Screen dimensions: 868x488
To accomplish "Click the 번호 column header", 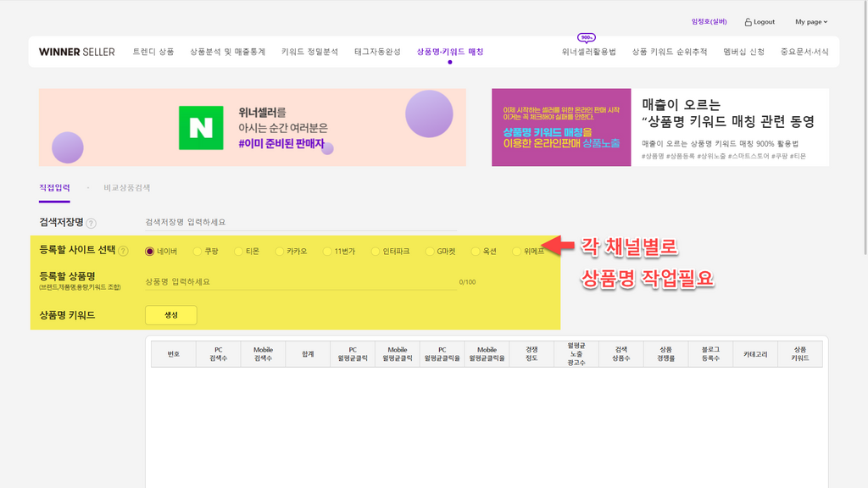I will pos(173,354).
